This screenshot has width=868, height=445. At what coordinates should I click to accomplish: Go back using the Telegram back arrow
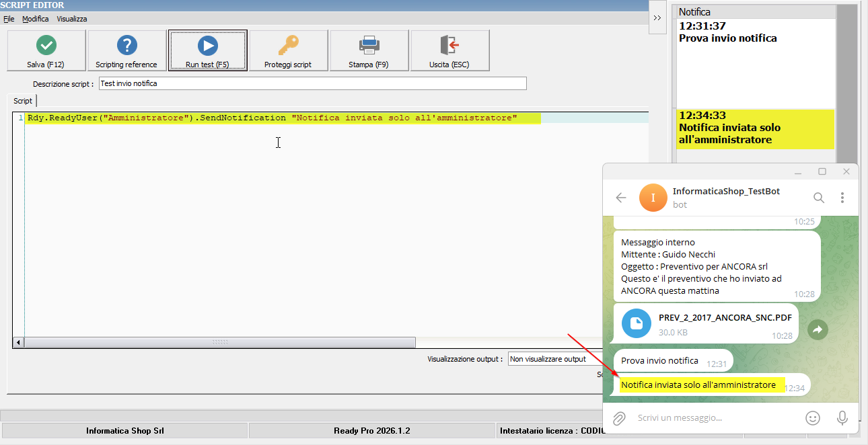pyautogui.click(x=621, y=198)
